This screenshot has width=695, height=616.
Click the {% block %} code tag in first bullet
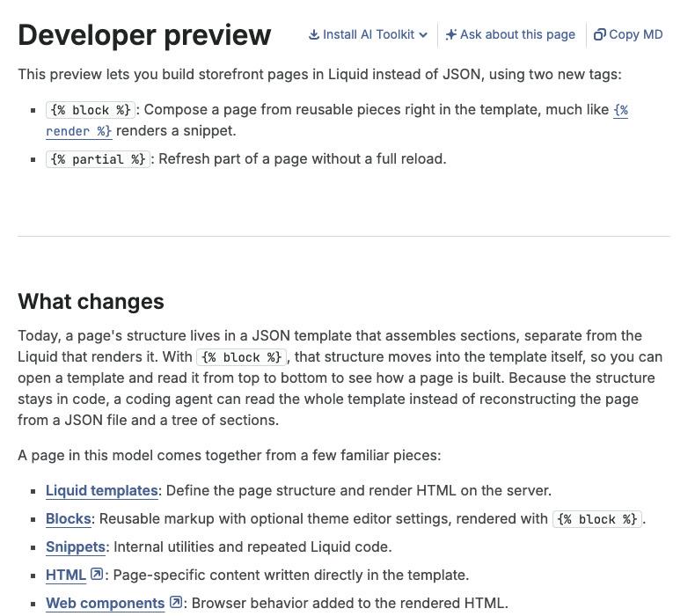tap(91, 110)
